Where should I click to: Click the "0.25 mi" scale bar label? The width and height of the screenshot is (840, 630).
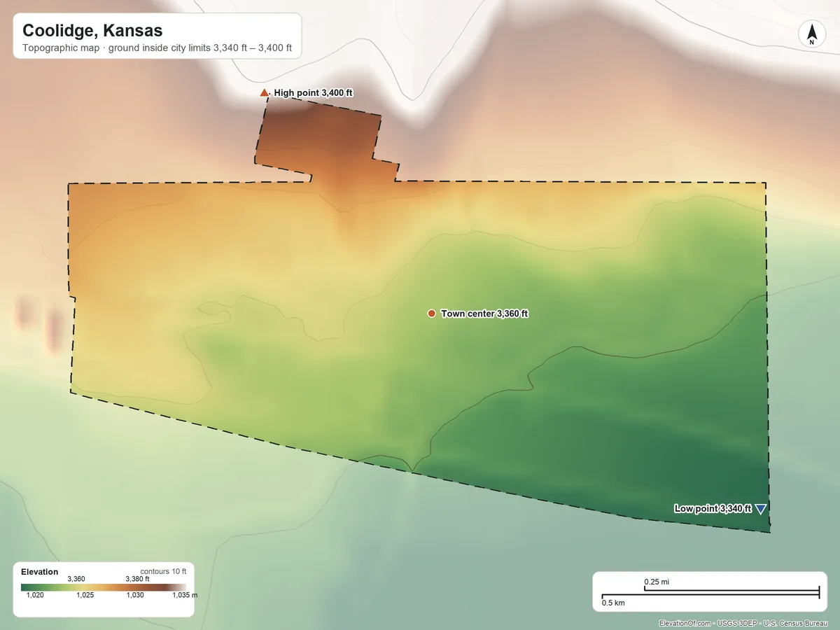[657, 582]
